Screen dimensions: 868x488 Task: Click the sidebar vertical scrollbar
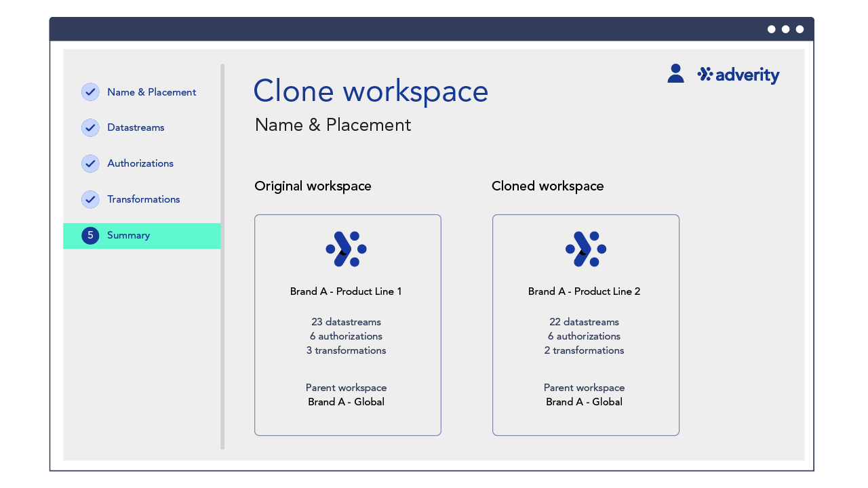coord(222,256)
